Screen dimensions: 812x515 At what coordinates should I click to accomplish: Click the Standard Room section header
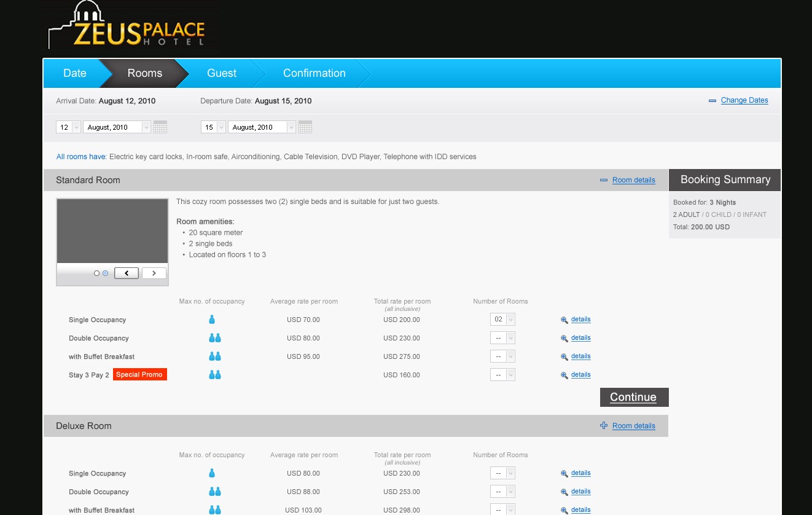[x=356, y=180]
